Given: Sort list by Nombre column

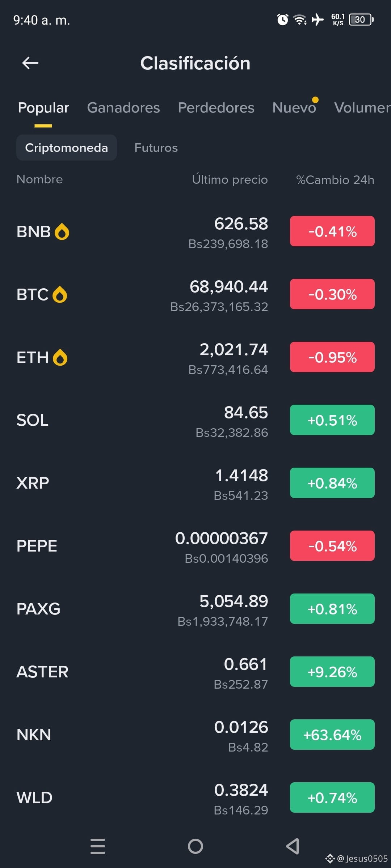Looking at the screenshot, I should click(40, 179).
